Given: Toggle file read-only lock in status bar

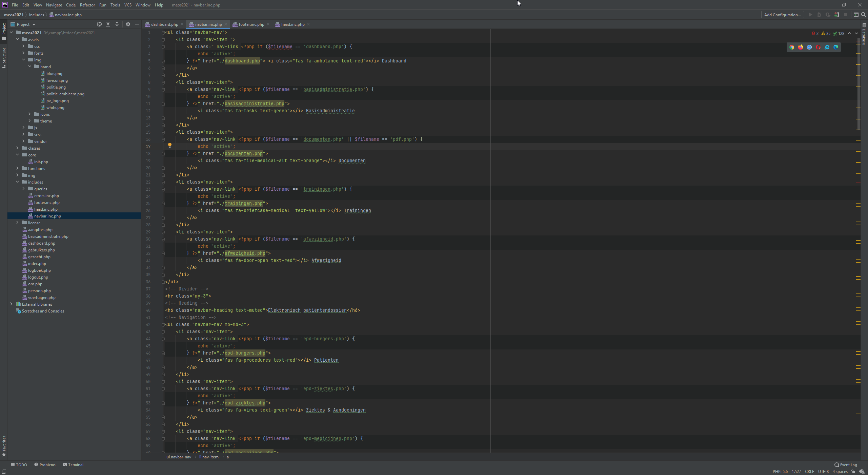Looking at the screenshot, I should [853, 472].
